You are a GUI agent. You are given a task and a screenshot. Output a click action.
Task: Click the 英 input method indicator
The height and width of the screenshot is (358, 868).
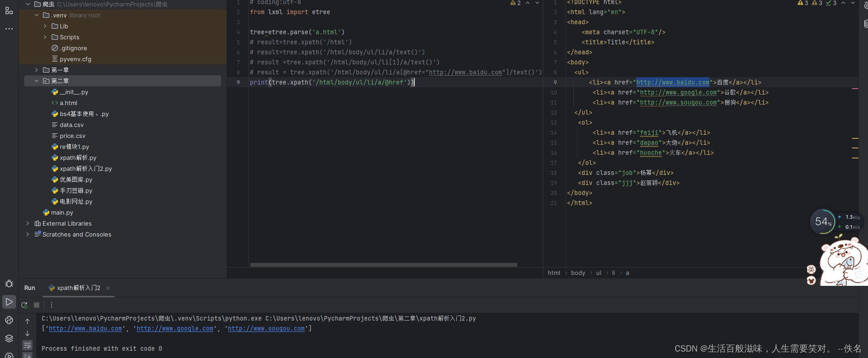click(x=811, y=269)
